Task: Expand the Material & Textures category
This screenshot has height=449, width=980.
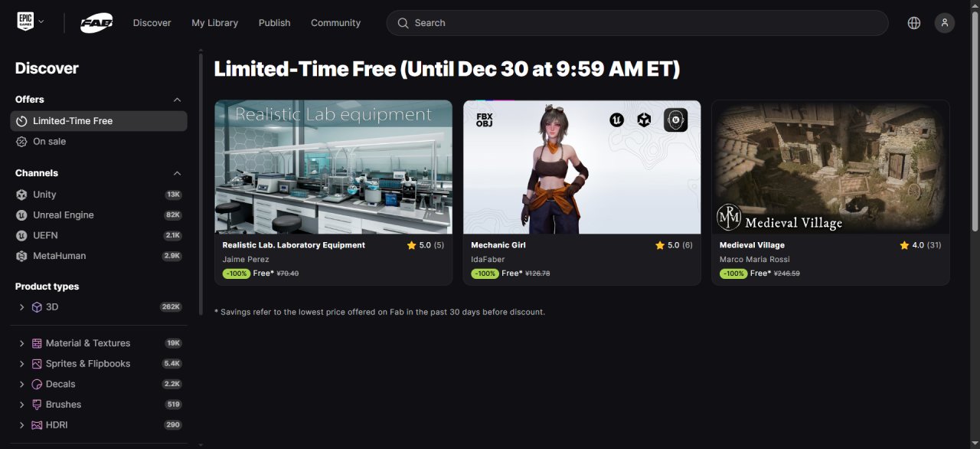Action: (x=21, y=343)
